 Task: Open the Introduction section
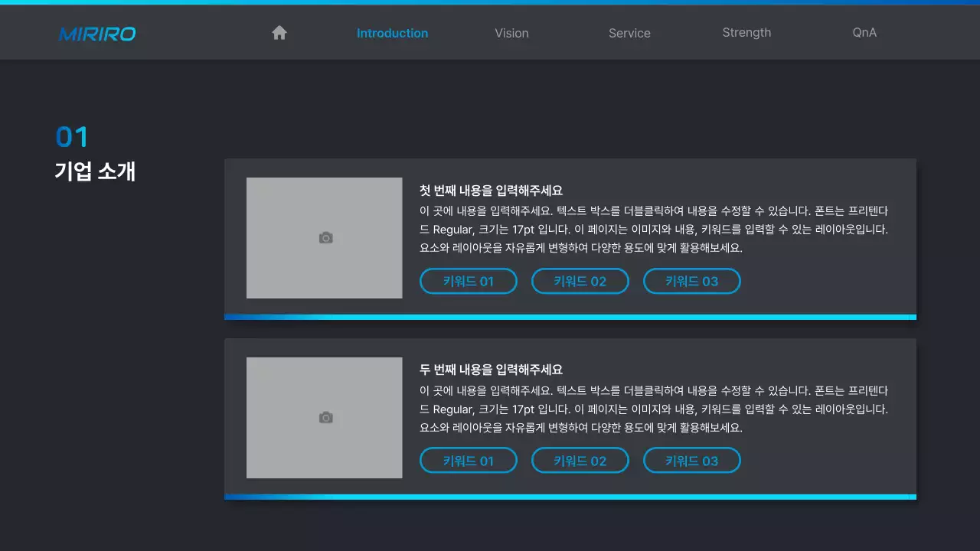pos(392,33)
